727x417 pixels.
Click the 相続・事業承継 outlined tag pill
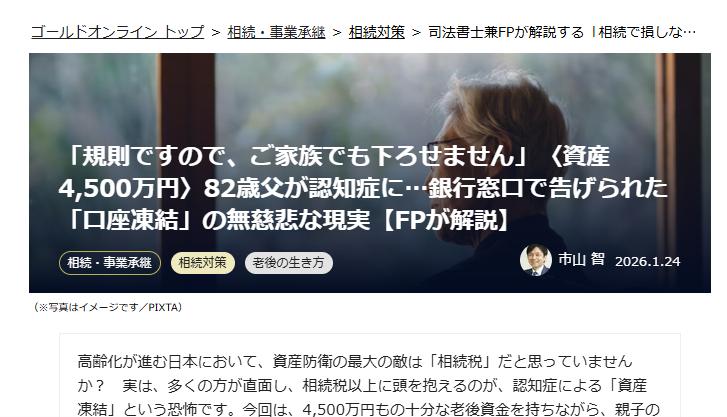pos(110,263)
